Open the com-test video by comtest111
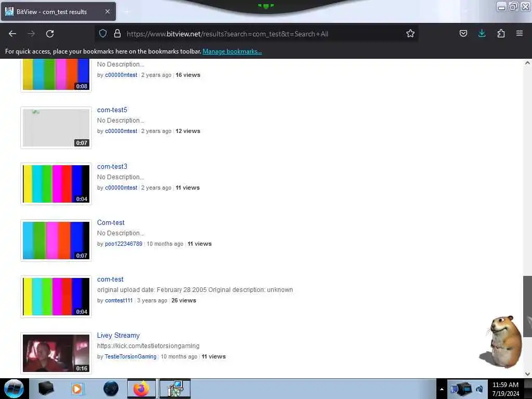This screenshot has width=532, height=399. (110, 279)
